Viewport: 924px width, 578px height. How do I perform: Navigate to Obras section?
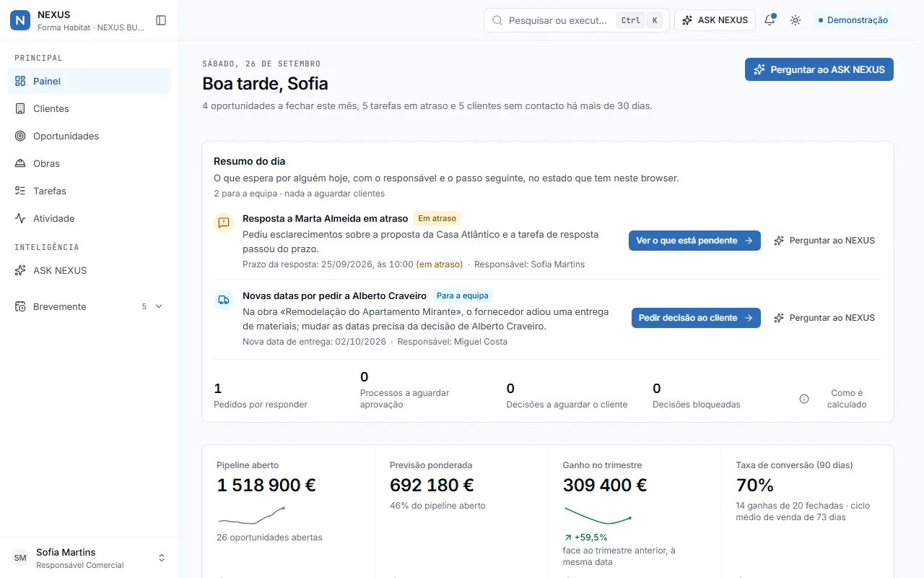[x=89, y=163]
